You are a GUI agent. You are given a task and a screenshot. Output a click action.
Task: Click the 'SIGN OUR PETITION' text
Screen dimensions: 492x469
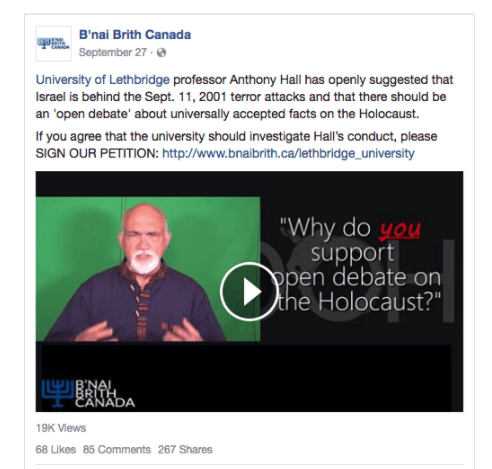pos(97,153)
